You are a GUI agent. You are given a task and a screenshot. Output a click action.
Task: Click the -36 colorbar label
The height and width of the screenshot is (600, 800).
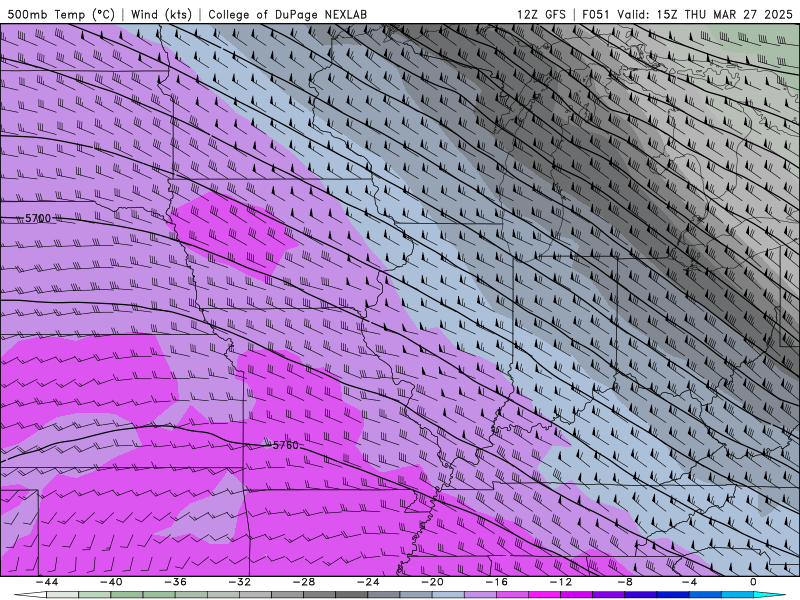coord(175,582)
